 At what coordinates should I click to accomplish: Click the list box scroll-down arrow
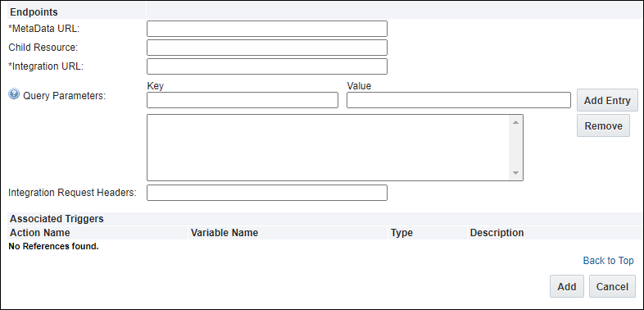coord(516,173)
